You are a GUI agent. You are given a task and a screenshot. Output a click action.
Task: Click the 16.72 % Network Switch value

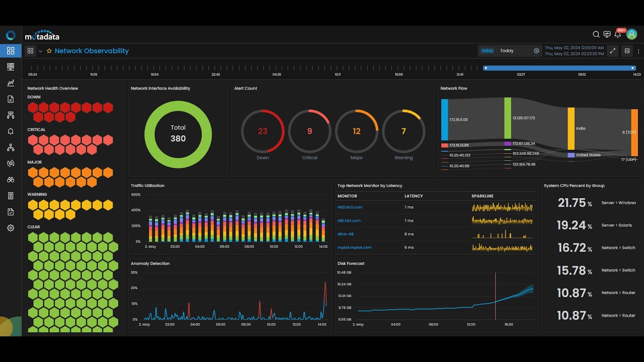(575, 247)
